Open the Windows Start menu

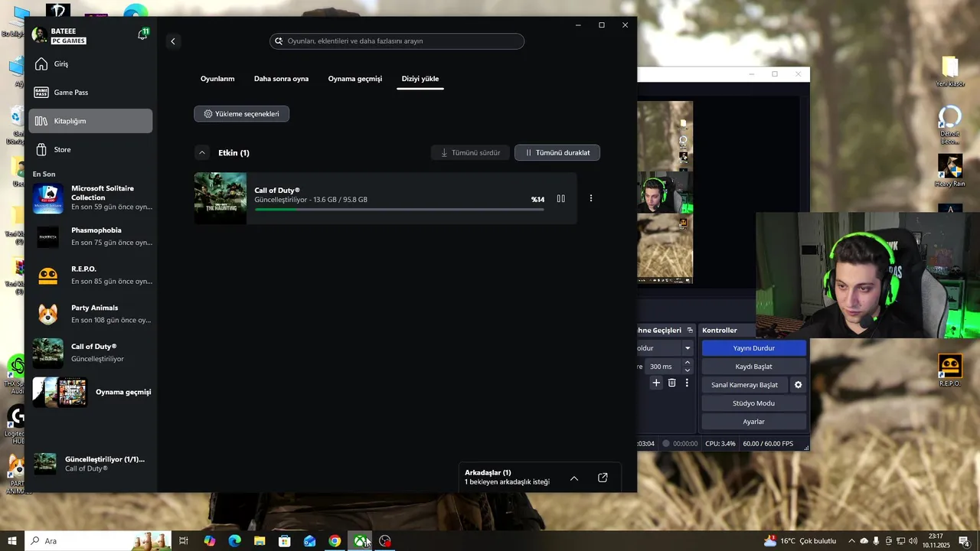click(12, 541)
